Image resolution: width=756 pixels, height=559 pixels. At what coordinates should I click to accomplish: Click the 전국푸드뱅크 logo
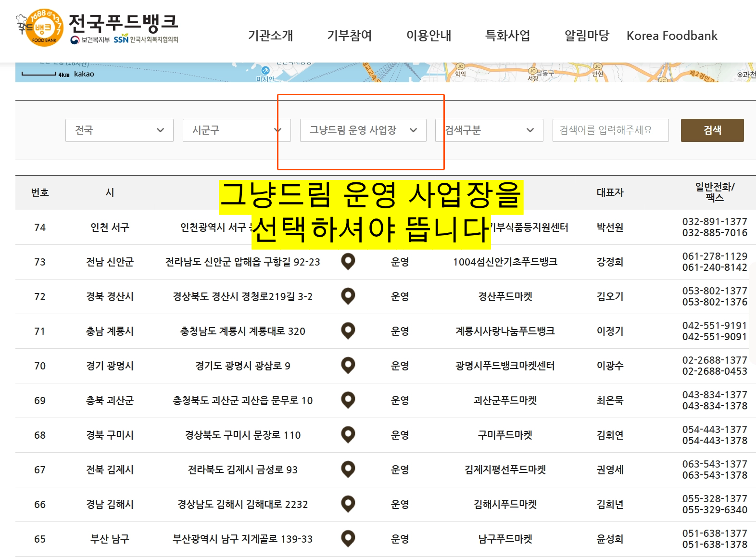(97, 27)
